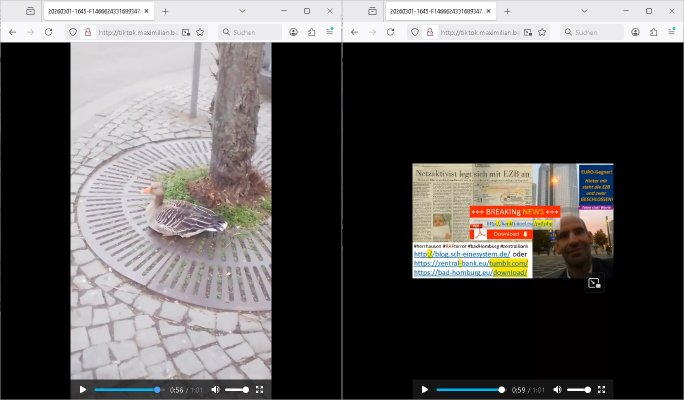The width and height of the screenshot is (684, 400).
Task: Seek on the left video progress bar
Action: click(x=127, y=389)
